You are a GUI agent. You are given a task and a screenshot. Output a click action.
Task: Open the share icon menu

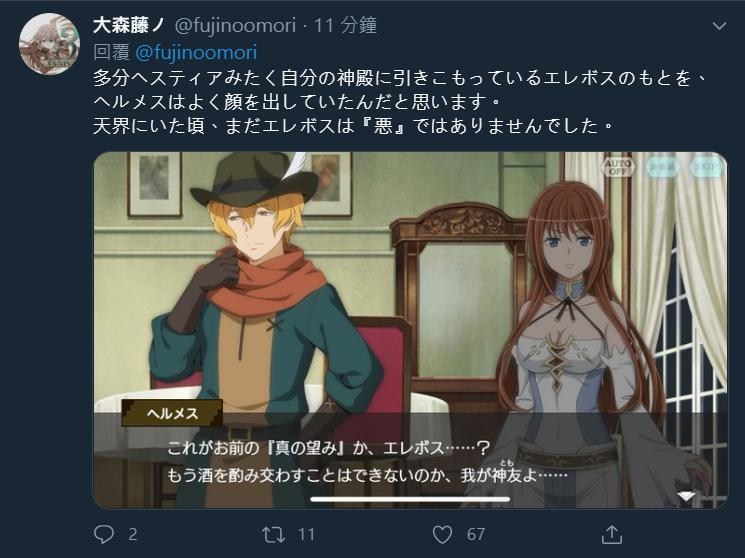(611, 534)
